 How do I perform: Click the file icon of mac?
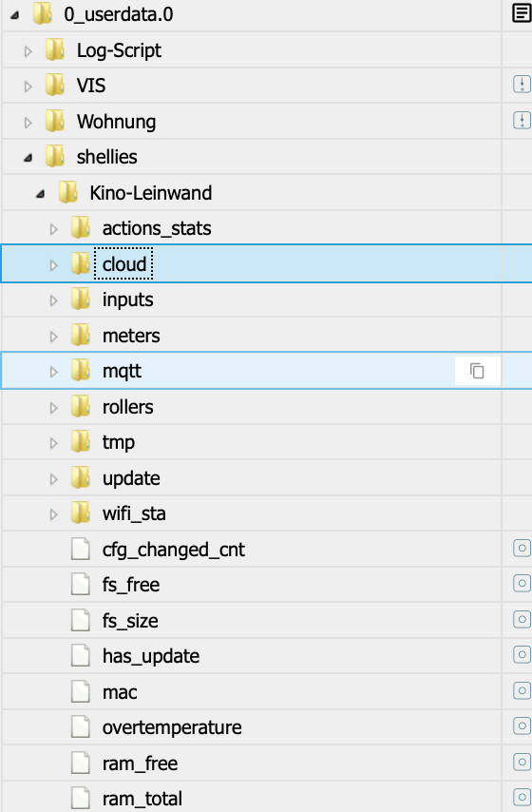[80, 691]
